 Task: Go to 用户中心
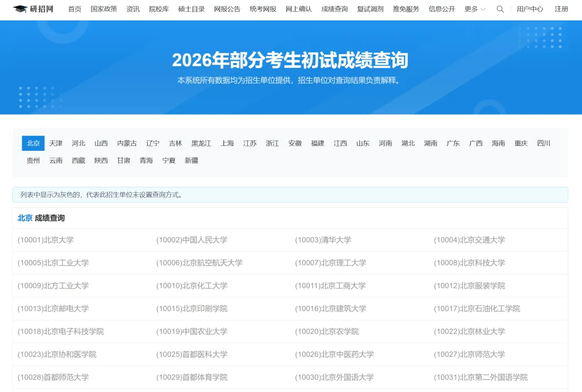[530, 9]
